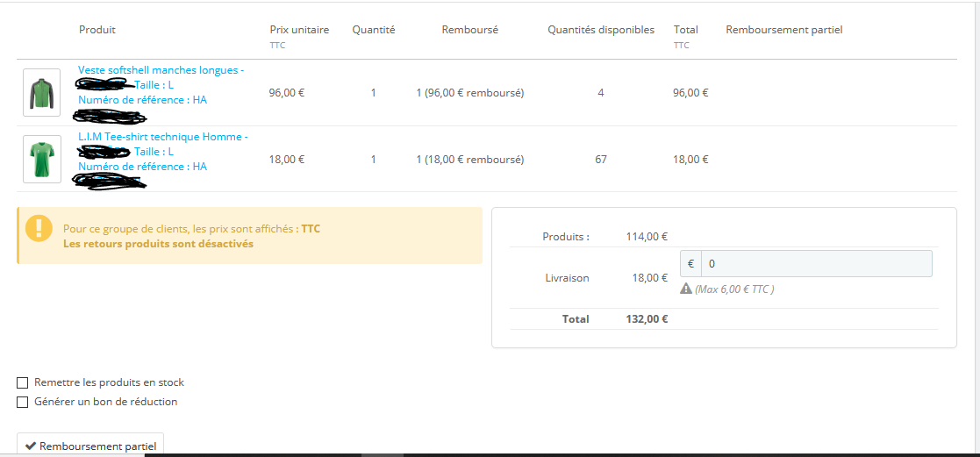The image size is (980, 457).
Task: Open "Veste softshell manches longues" product link
Action: [x=161, y=70]
